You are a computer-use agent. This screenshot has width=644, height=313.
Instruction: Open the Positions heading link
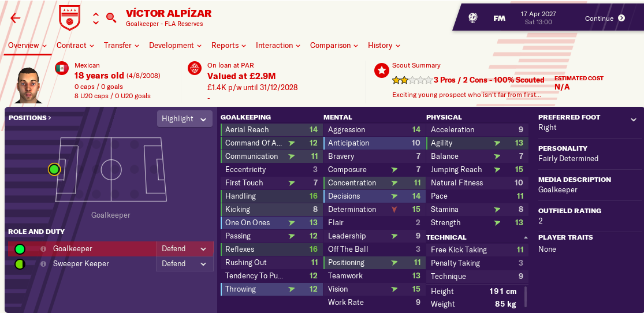pyautogui.click(x=30, y=118)
